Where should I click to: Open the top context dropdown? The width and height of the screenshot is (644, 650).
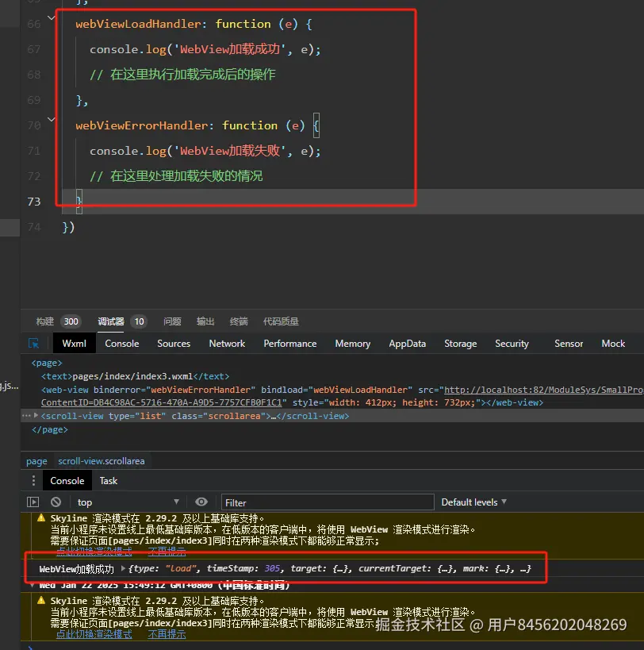tap(127, 502)
